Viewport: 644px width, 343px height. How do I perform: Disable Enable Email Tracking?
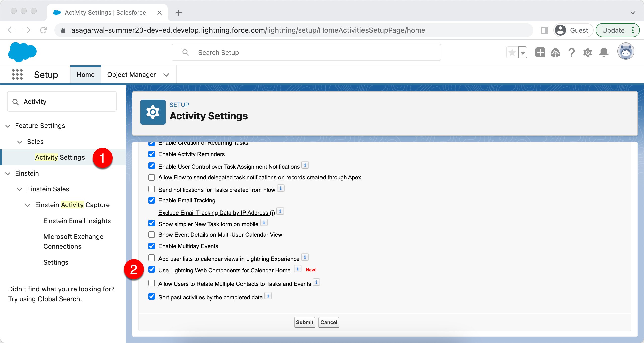[151, 200]
